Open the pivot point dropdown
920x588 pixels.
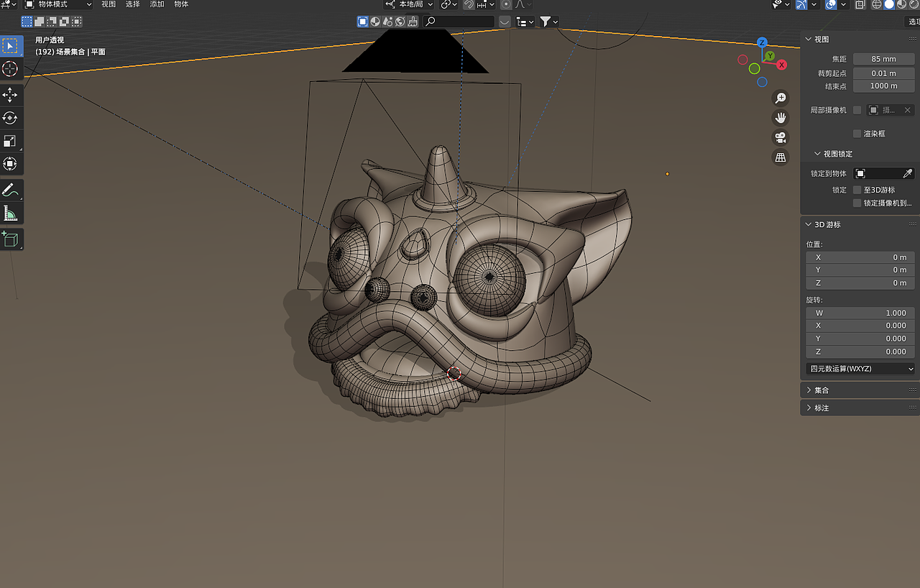coord(448,4)
